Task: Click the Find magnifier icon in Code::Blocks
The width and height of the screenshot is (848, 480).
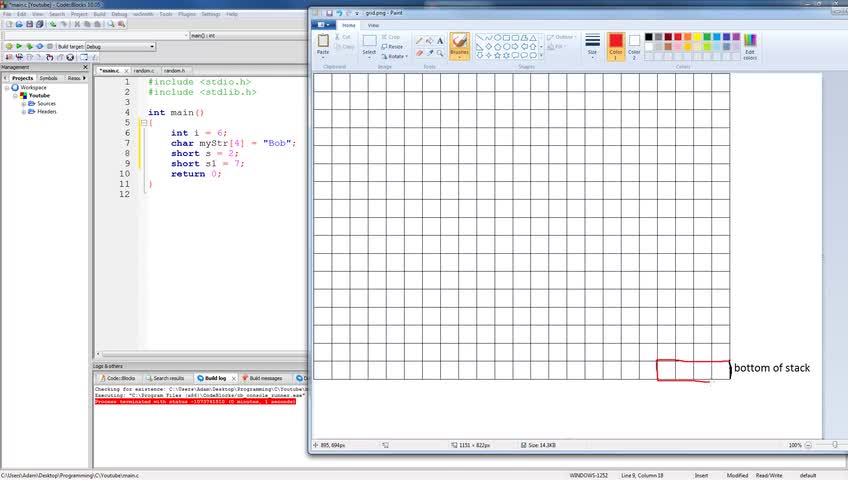Action: coord(111,24)
